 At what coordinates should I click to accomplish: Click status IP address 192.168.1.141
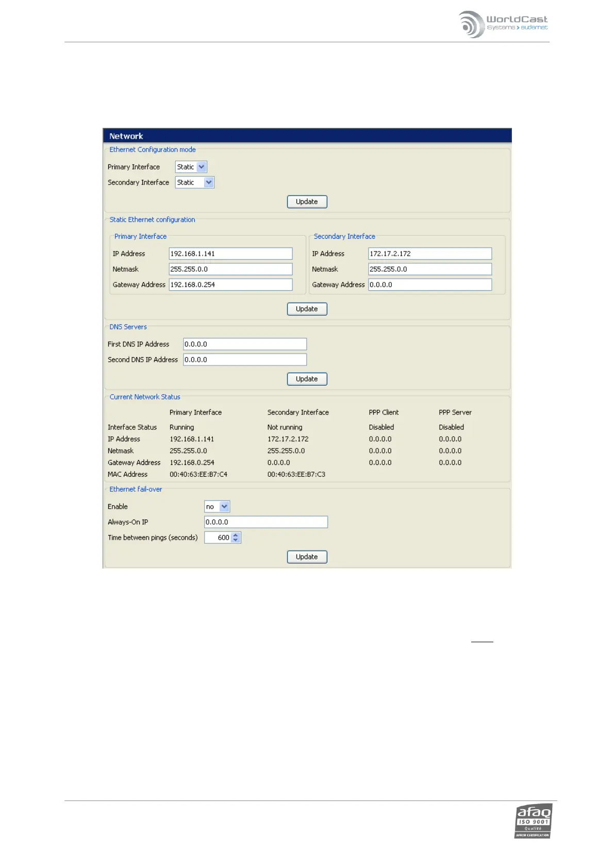(x=192, y=439)
